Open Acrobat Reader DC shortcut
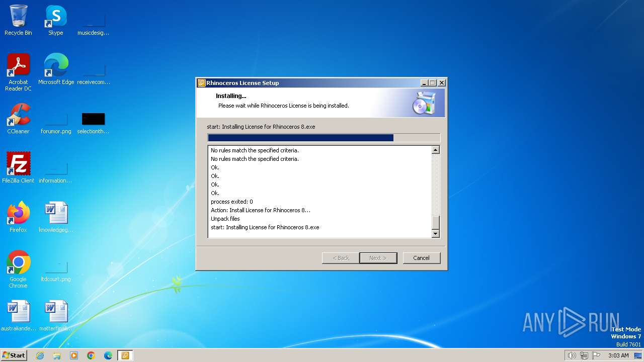Viewport: 644px width, 362px height. [x=18, y=72]
